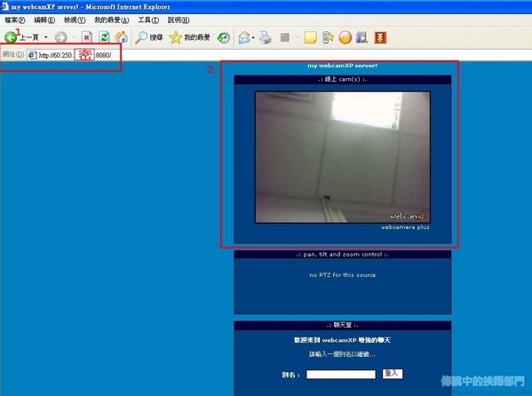Image resolution: width=532 pixels, height=396 pixels.
Task: Open the Mail envelope icon
Action: pyautogui.click(x=244, y=37)
